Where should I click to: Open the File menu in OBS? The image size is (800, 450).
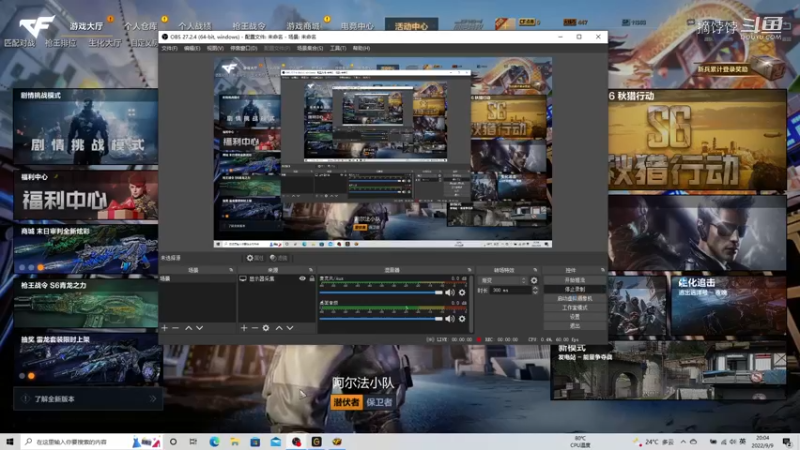[x=169, y=48]
